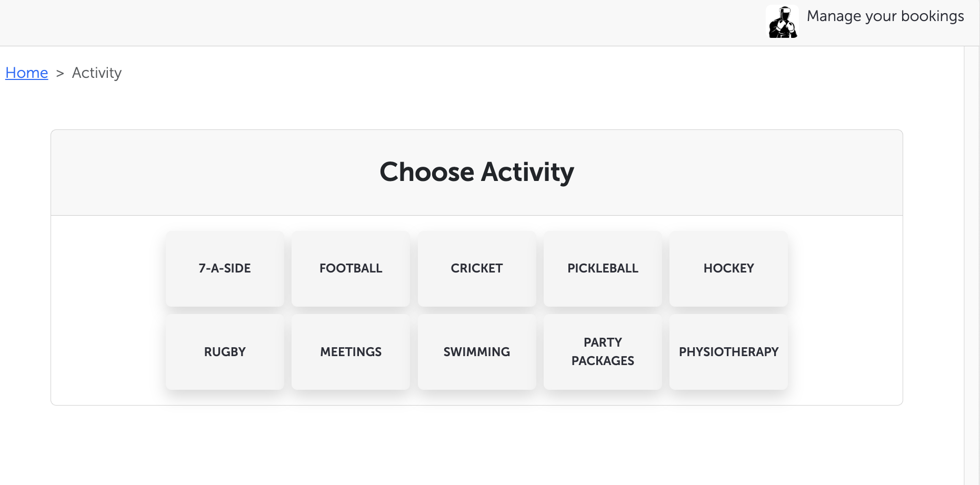The height and width of the screenshot is (485, 980).
Task: Click the Choose Activity heading
Action: click(x=476, y=172)
